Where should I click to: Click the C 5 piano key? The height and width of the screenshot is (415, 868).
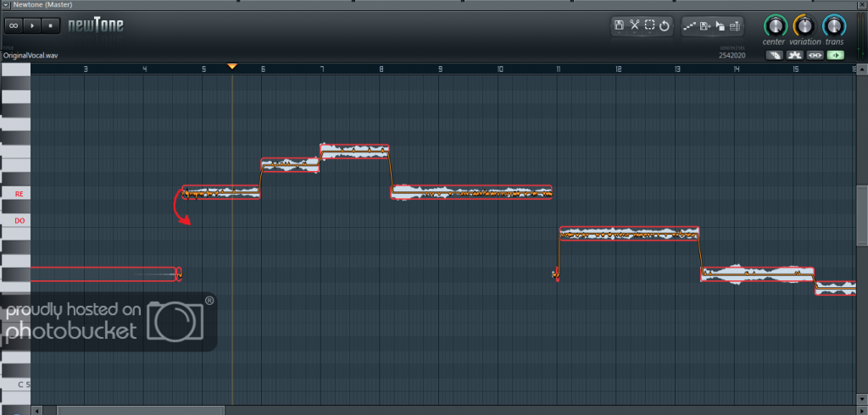tap(15, 384)
